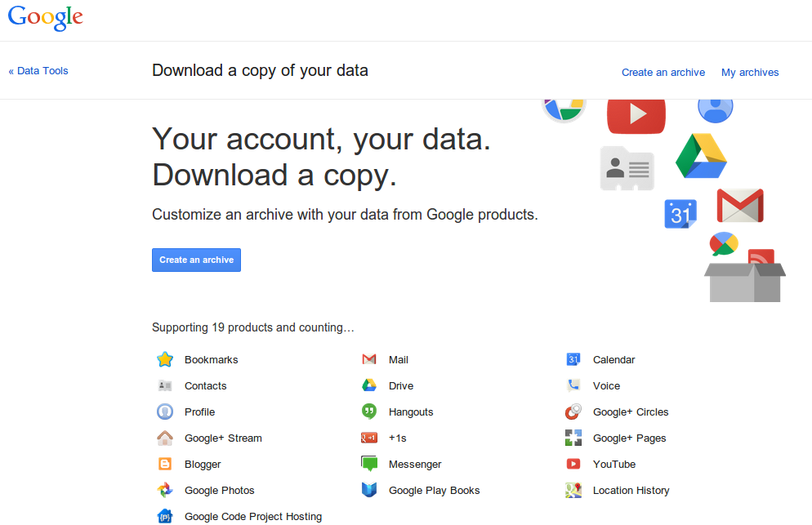This screenshot has height=525, width=812.
Task: Click the Calendar icon in product list
Action: (x=573, y=359)
